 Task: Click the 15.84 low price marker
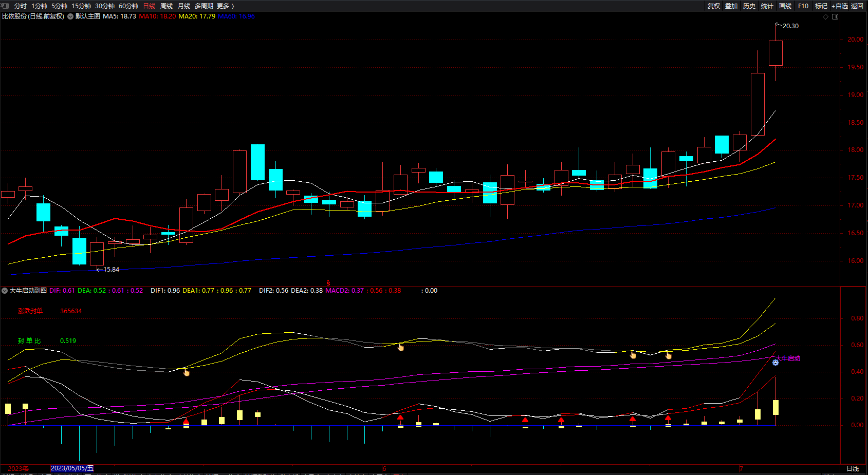[110, 270]
